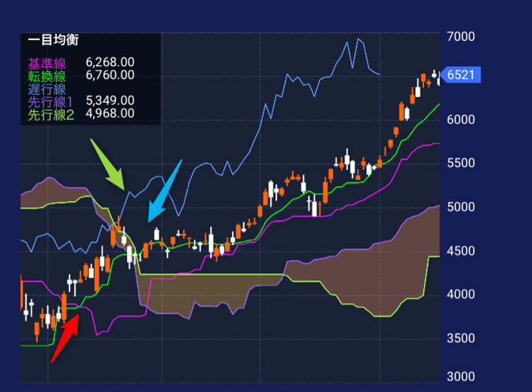This screenshot has height=392, width=532.
Task: Click the 先行線1 value 5,349.00
Action: tap(110, 101)
